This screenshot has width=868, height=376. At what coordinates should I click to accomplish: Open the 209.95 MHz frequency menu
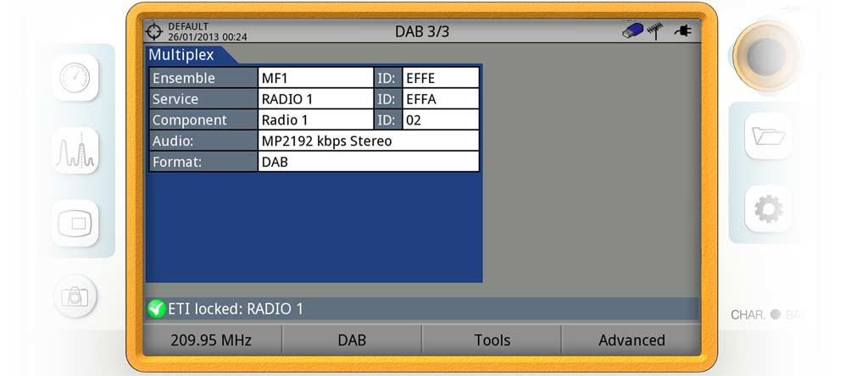click(x=212, y=340)
